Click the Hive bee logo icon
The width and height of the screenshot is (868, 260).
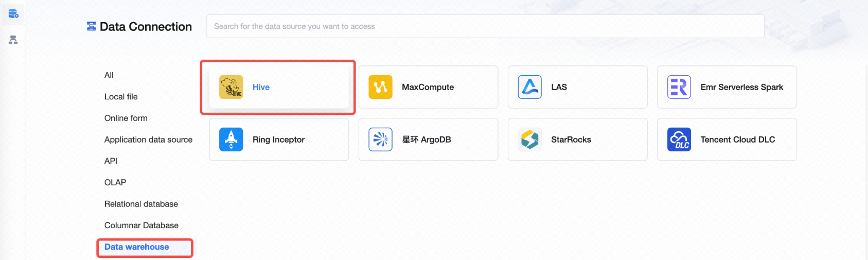coord(231,87)
